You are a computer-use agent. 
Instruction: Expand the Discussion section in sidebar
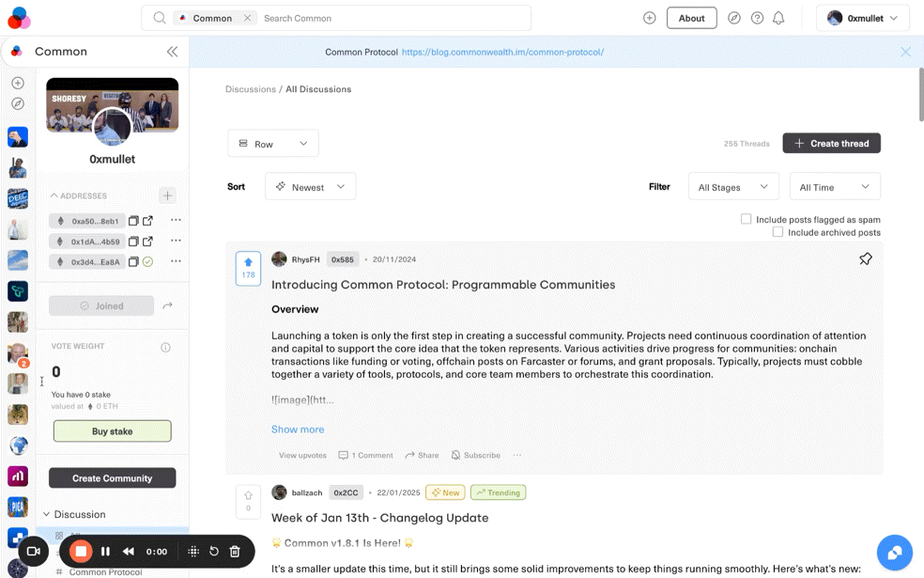click(47, 514)
